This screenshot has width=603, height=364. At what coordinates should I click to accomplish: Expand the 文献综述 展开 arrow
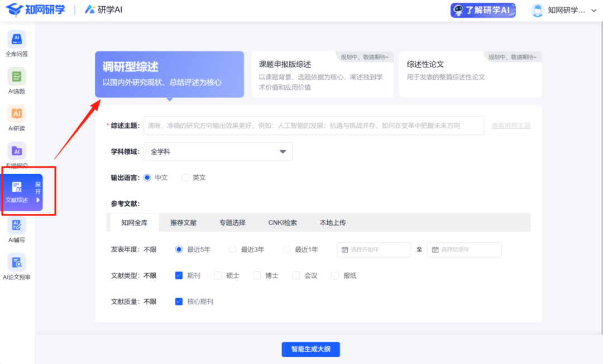pos(38,199)
